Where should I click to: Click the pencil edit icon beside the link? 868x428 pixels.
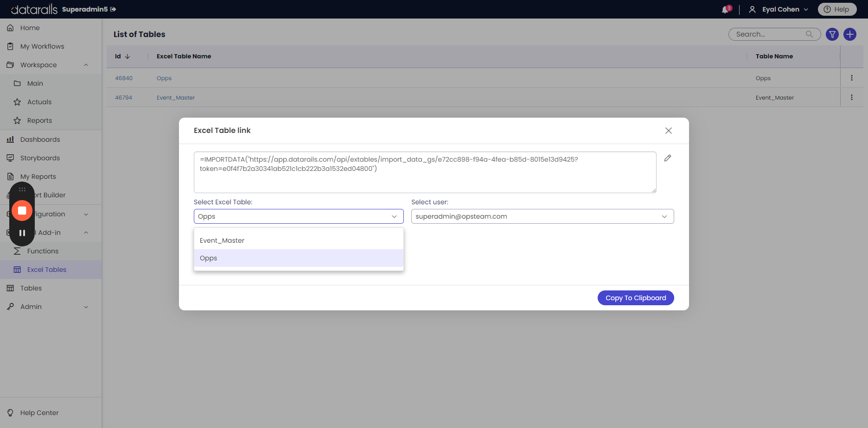pyautogui.click(x=668, y=158)
